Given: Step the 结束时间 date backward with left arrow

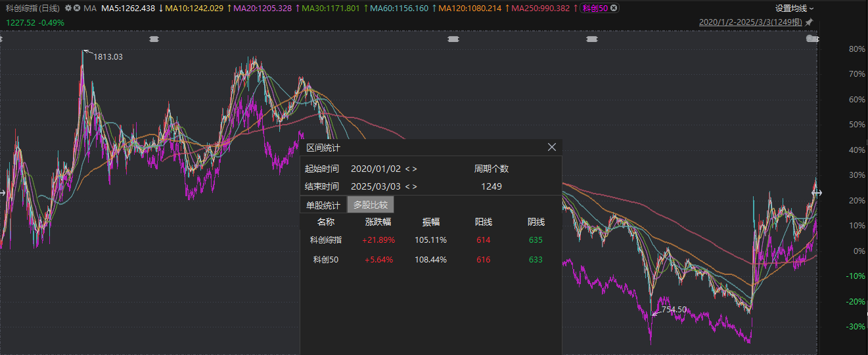Looking at the screenshot, I should click(407, 186).
